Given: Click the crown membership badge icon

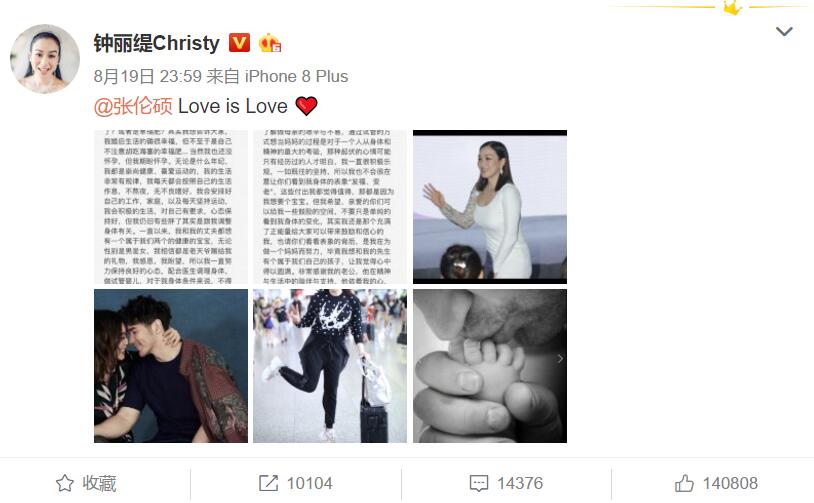Looking at the screenshot, I should [x=270, y=43].
